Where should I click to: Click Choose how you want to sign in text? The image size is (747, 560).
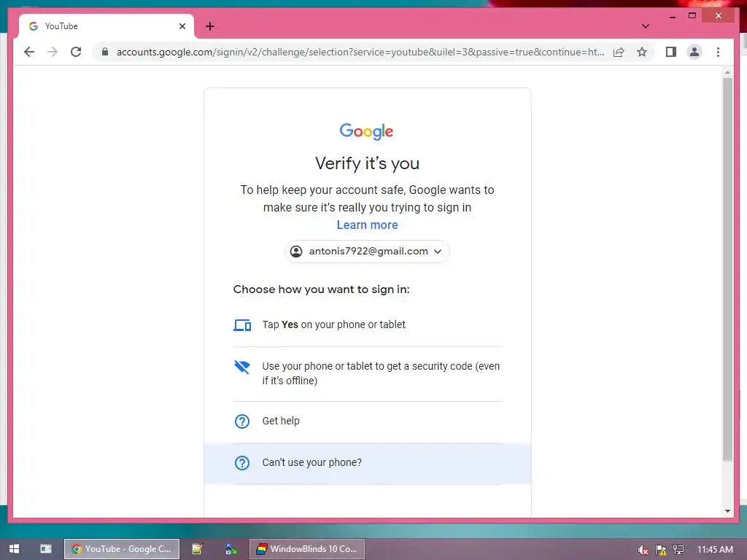(x=322, y=289)
